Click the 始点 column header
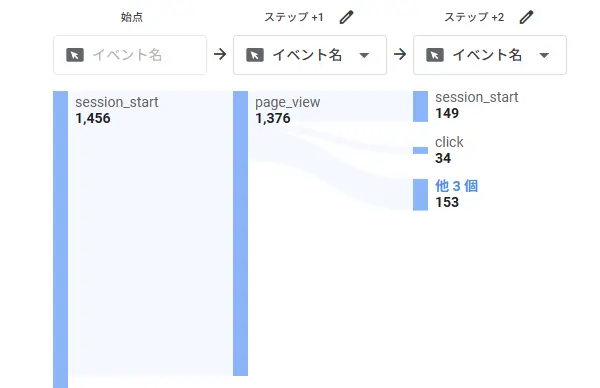The height and width of the screenshot is (388, 600). pos(132,17)
